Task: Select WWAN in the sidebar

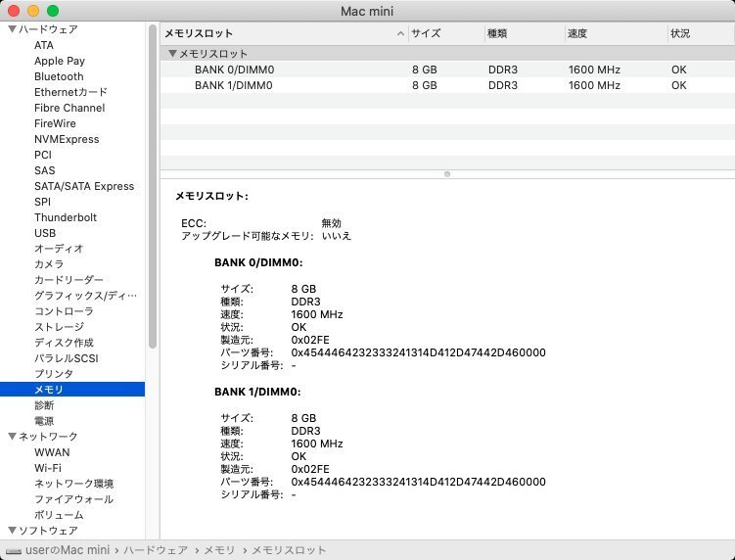Action: (52, 452)
